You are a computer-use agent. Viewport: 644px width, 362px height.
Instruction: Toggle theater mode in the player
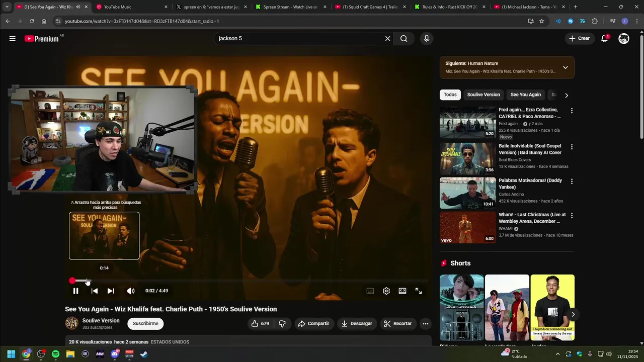point(403,291)
